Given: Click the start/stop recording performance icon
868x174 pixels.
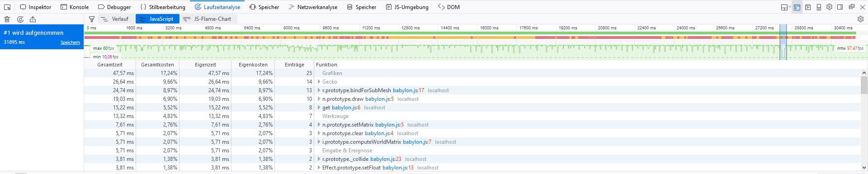Looking at the screenshot, I should pyautogui.click(x=20, y=19).
